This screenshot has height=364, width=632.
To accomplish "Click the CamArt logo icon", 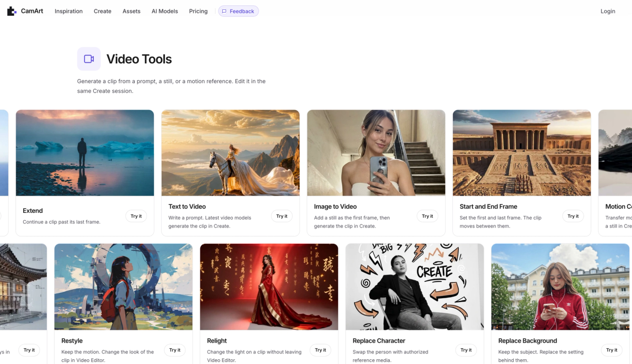I will coord(12,11).
